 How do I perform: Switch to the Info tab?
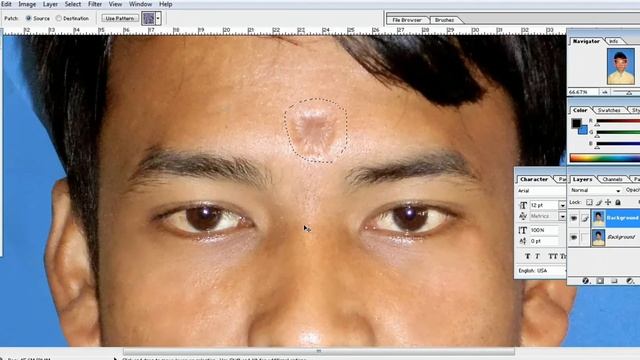coord(613,41)
